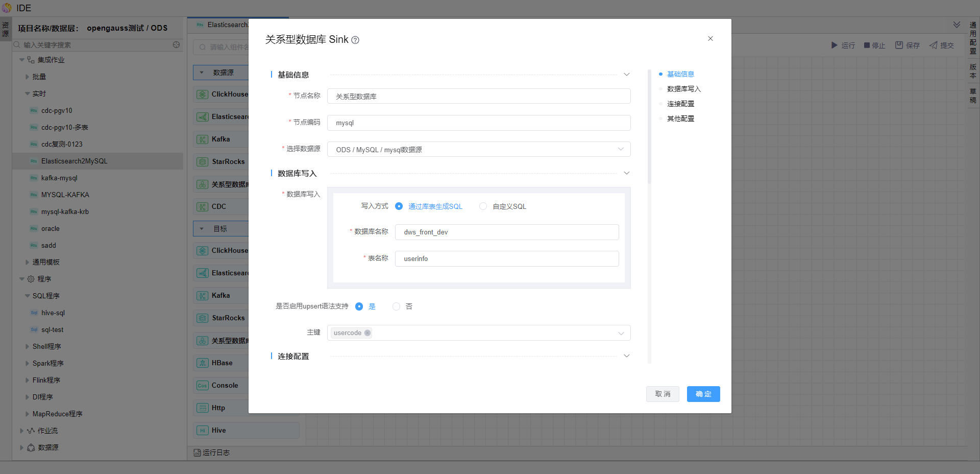Click the Stop icon in toolbar
This screenshot has height=474, width=980.
[866, 45]
